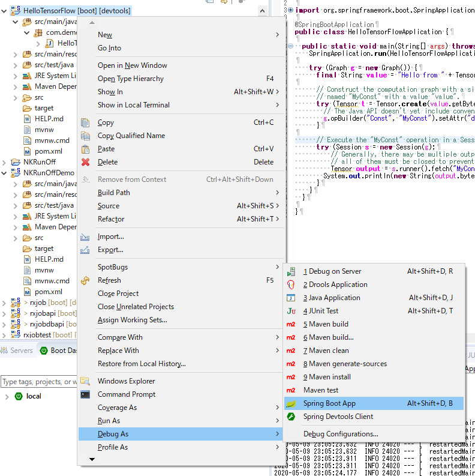Screen dimensions: 475x476
Task: Click the Drools Application icon
Action: click(291, 285)
